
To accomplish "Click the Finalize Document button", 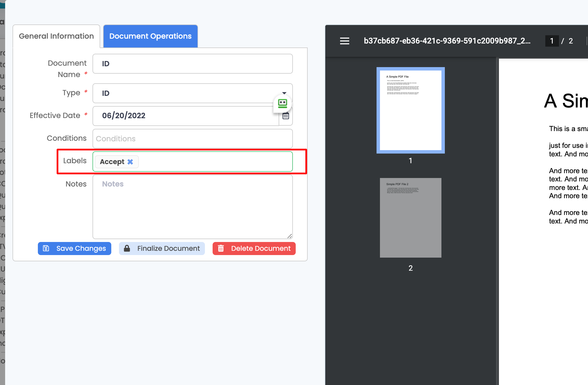I will (162, 249).
